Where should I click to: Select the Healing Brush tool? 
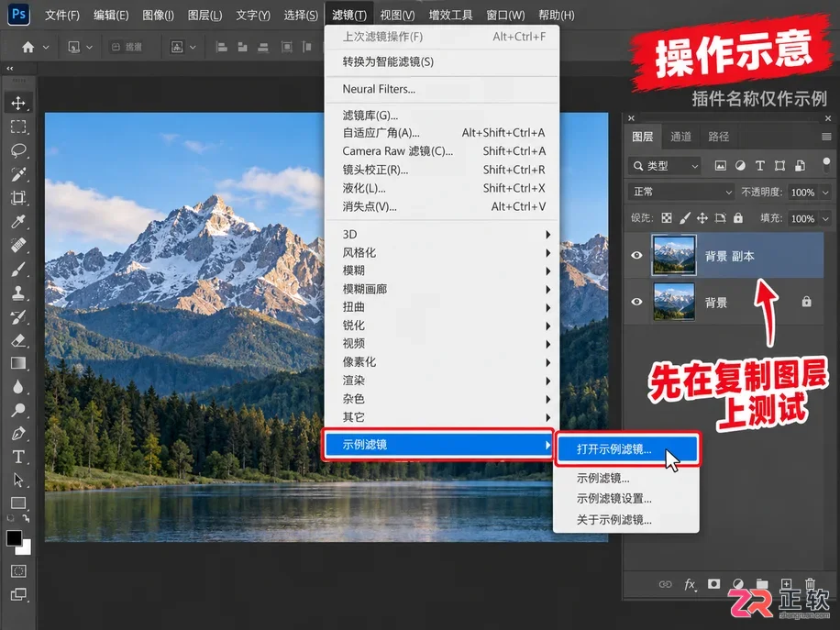[18, 245]
